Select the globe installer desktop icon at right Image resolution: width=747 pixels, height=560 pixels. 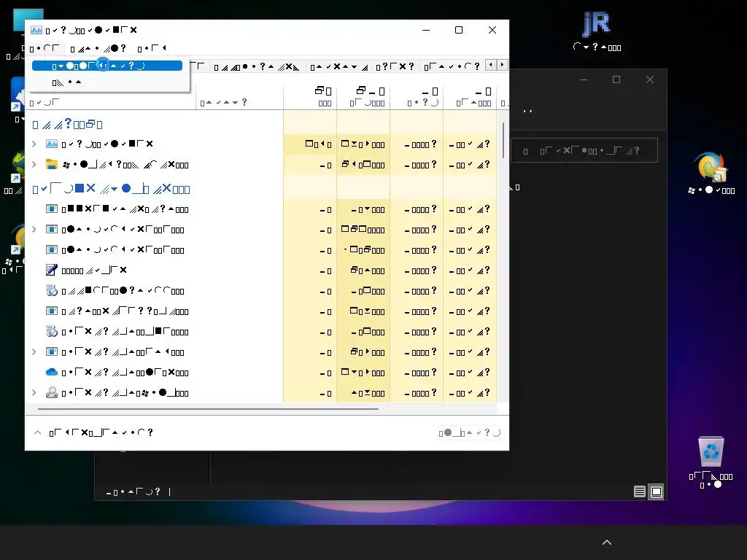tap(711, 167)
